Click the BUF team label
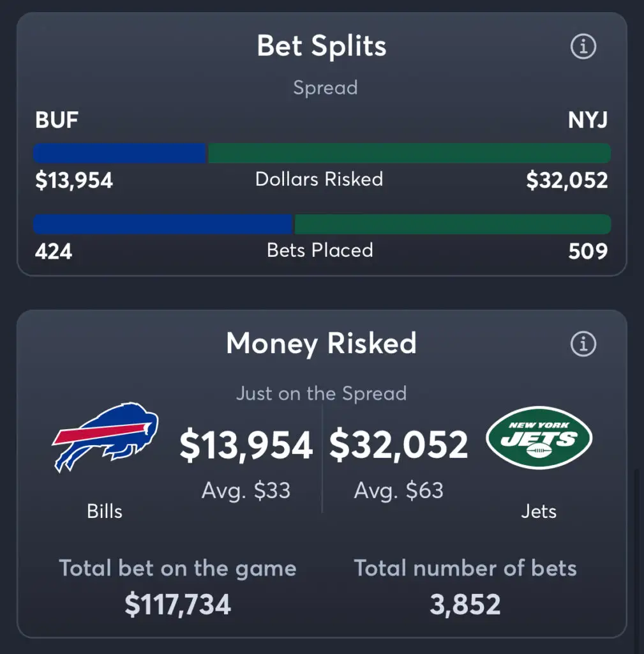Viewport: 644px width, 654px height. click(x=57, y=120)
